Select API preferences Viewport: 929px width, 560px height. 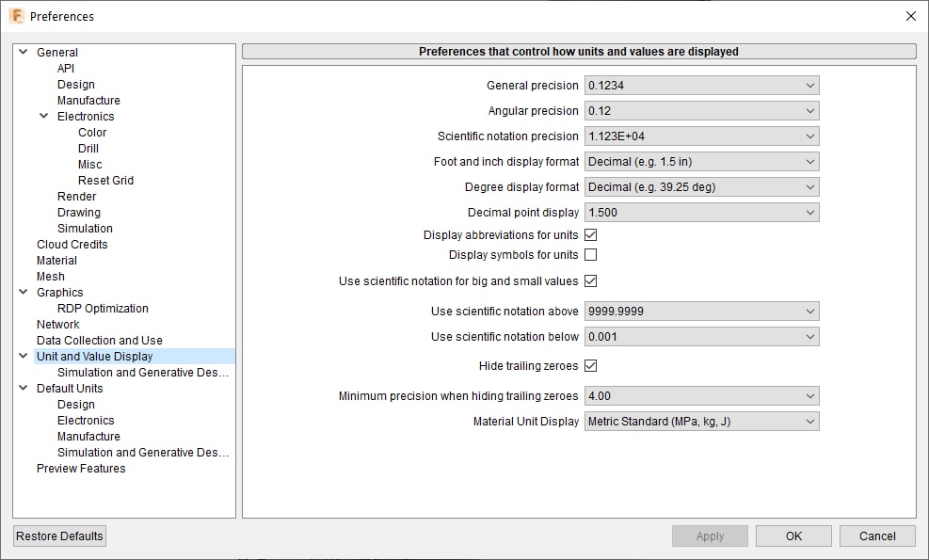point(66,68)
